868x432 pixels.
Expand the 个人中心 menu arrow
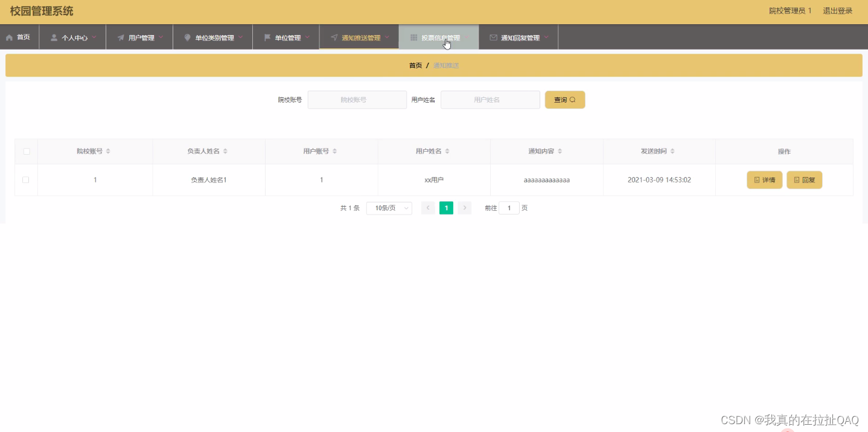(x=94, y=37)
